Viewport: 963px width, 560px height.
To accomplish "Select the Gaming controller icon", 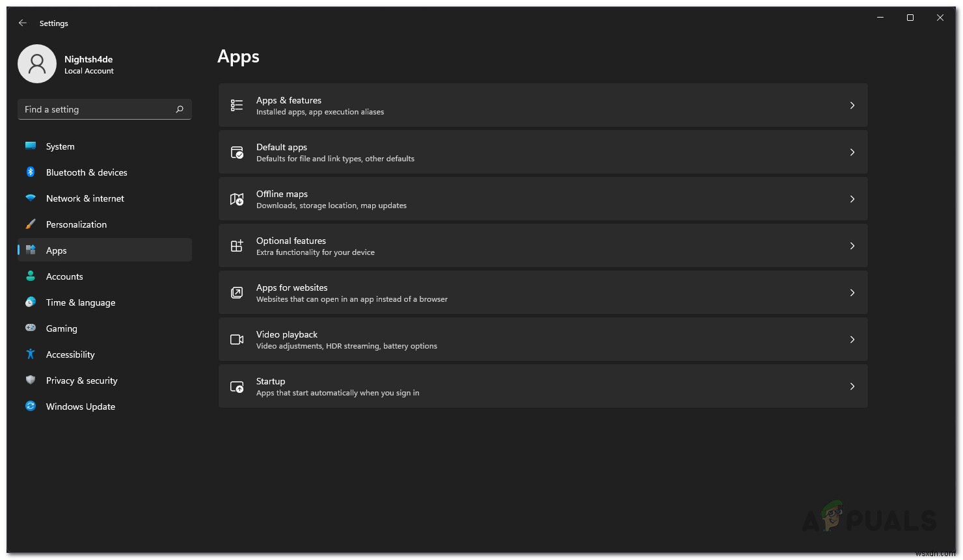I will [x=31, y=328].
